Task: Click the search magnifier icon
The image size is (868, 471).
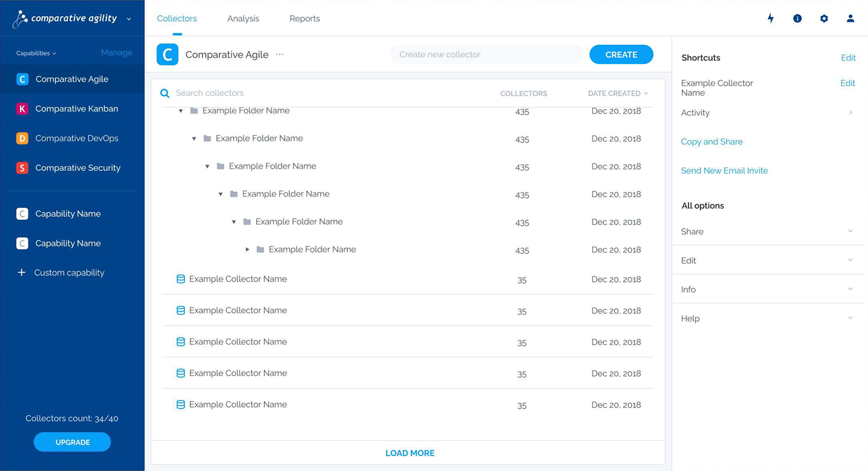Action: 165,93
